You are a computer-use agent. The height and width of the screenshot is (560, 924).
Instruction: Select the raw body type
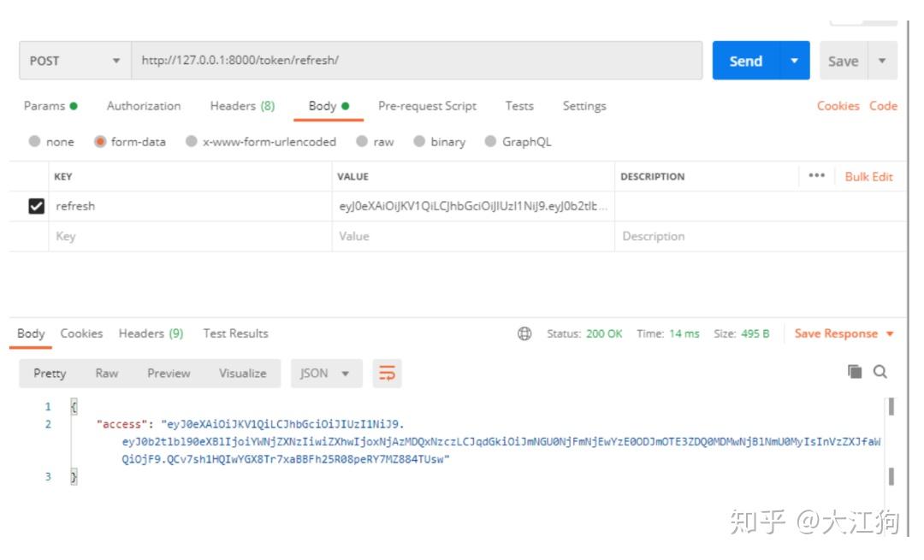[x=372, y=142]
